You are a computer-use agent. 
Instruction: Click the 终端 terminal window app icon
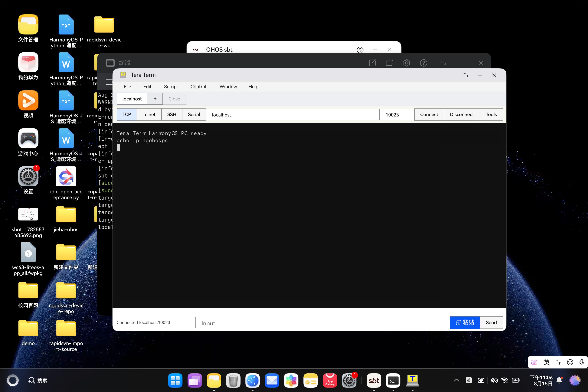(110, 63)
